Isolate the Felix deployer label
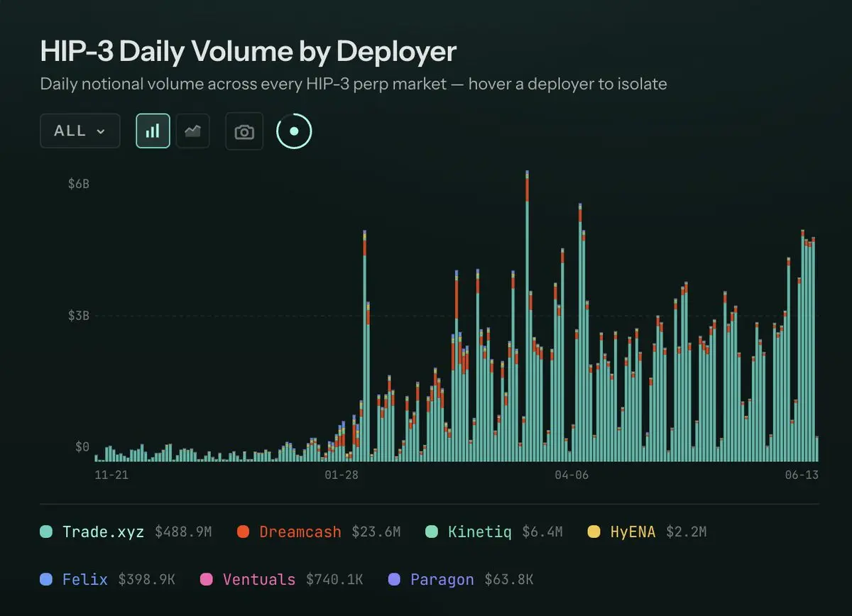 (x=85, y=580)
